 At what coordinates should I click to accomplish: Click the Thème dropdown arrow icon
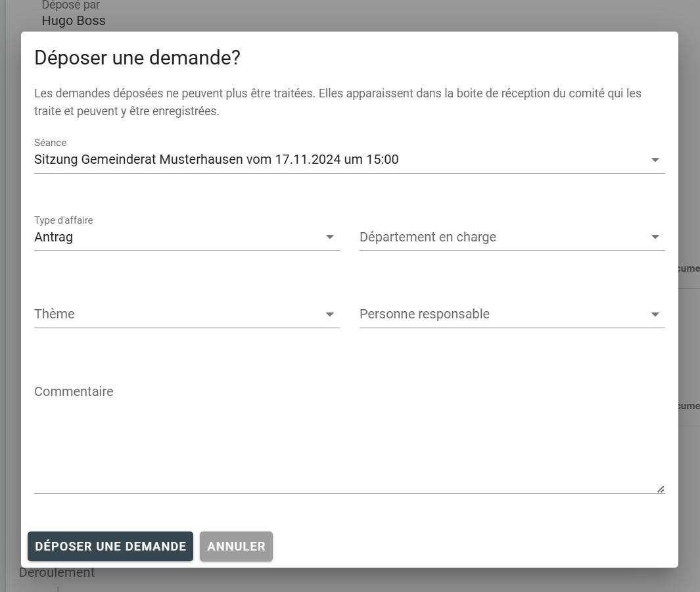click(330, 314)
